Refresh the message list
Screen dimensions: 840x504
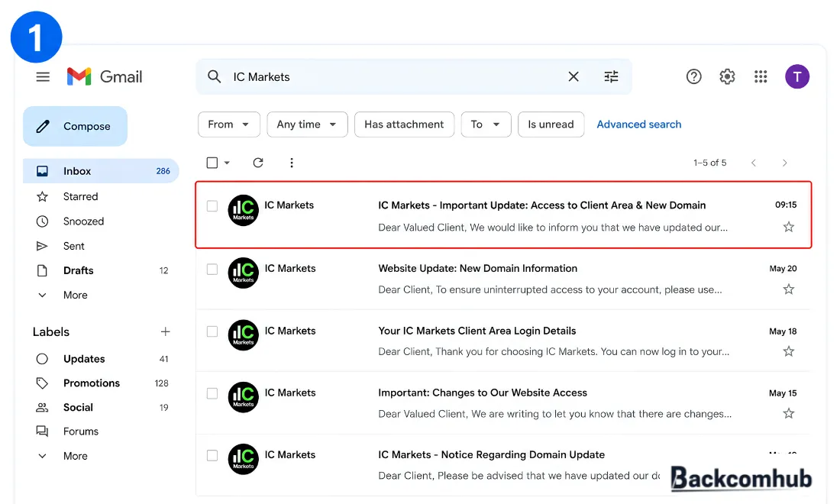pyautogui.click(x=258, y=163)
